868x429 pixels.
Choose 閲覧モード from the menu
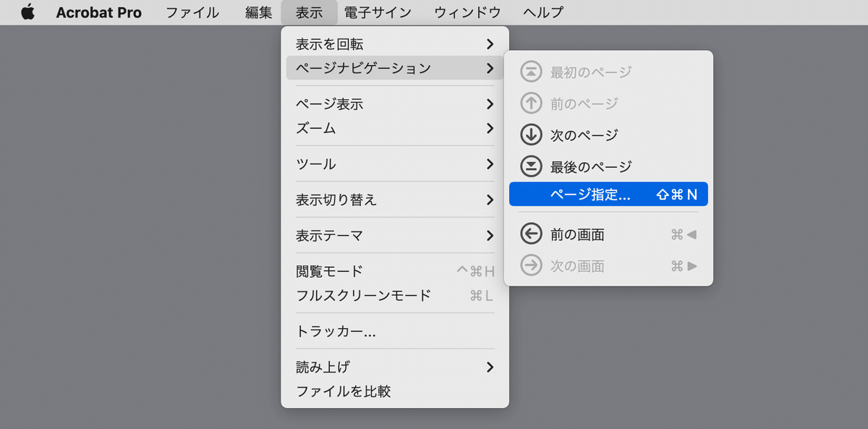pos(395,271)
